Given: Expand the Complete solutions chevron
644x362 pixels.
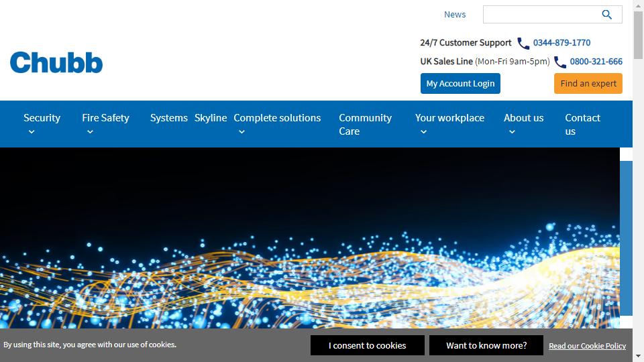Looking at the screenshot, I should pyautogui.click(x=242, y=132).
